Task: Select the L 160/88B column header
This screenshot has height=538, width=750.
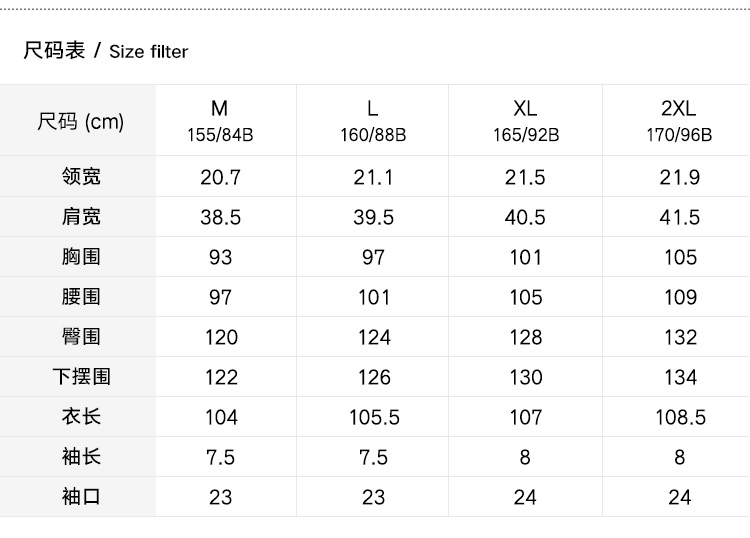Action: pyautogui.click(x=373, y=120)
